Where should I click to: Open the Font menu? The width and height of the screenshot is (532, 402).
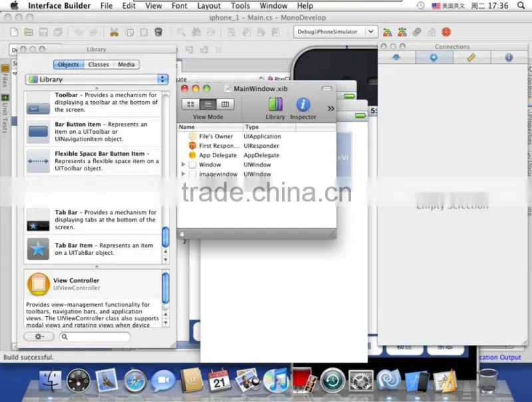(x=180, y=6)
